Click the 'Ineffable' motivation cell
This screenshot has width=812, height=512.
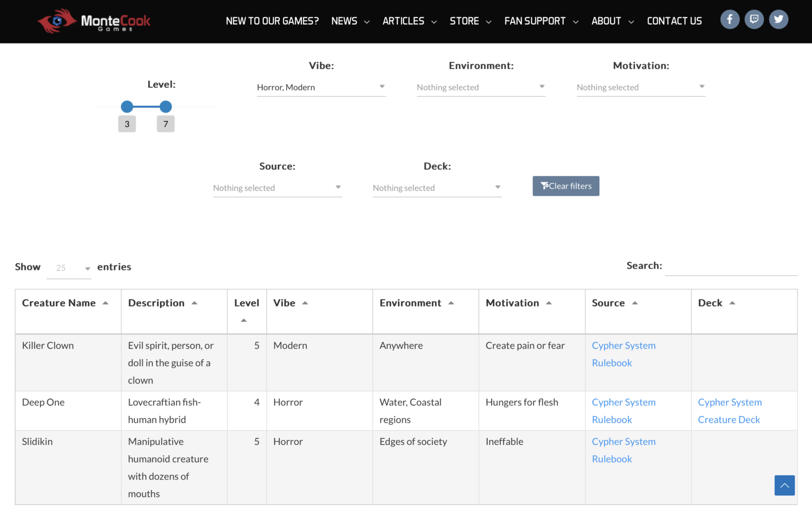532,467
